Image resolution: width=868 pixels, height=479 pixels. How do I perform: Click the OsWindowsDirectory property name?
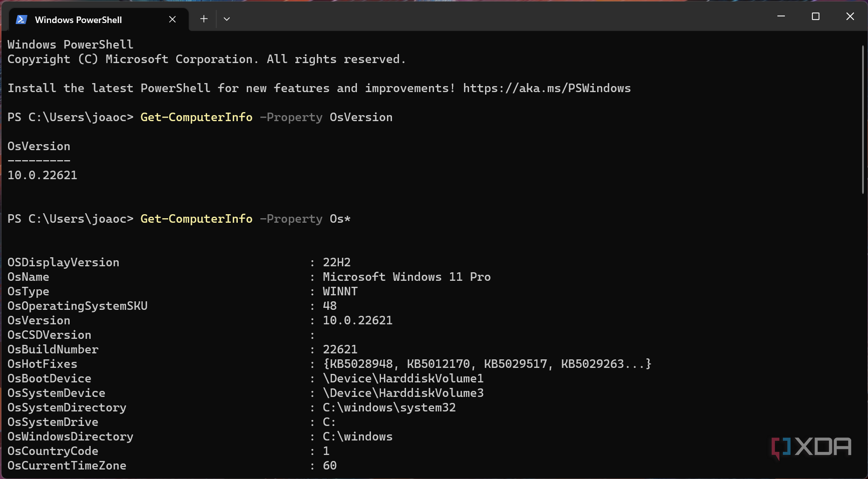(71, 436)
